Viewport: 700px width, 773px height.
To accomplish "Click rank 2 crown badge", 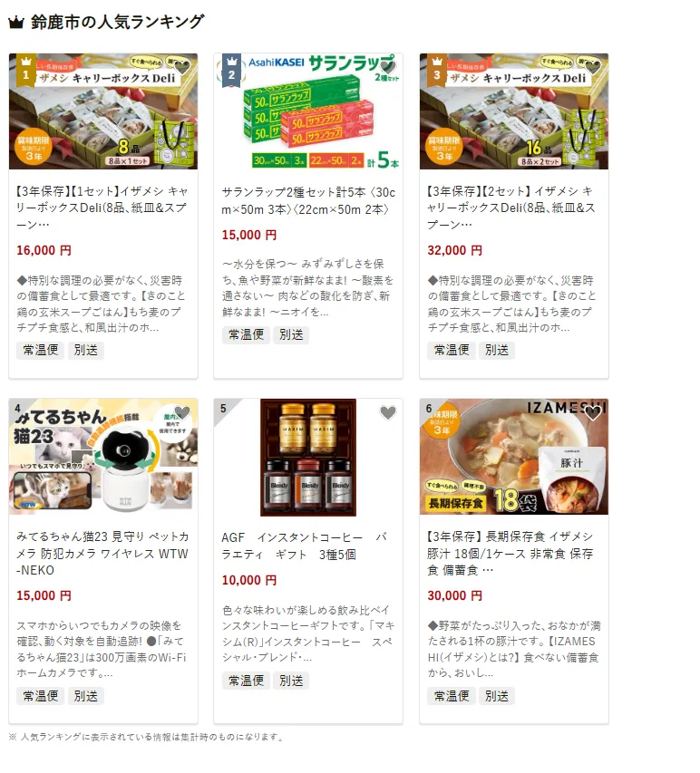I will coord(231,70).
